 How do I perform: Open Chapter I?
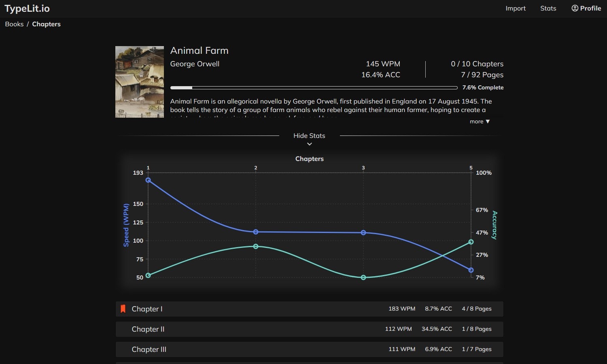[x=310, y=309]
